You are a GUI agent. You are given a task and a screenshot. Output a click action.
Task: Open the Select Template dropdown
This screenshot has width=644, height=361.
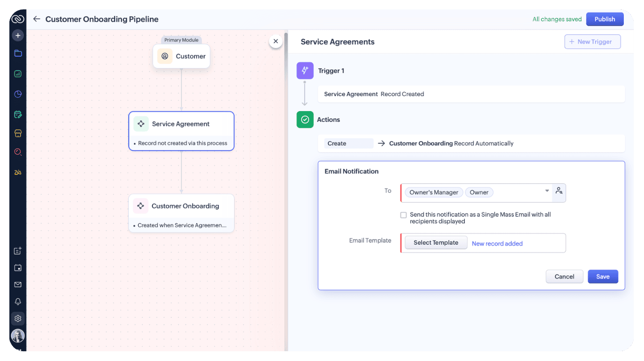tap(436, 242)
